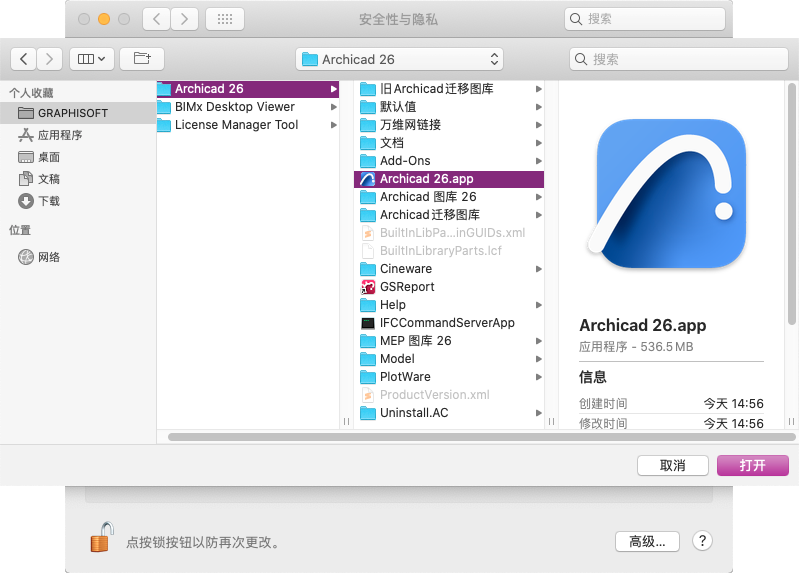Open the Archicad迁移图库 folder
Image resolution: width=799 pixels, height=573 pixels.
(x=449, y=215)
